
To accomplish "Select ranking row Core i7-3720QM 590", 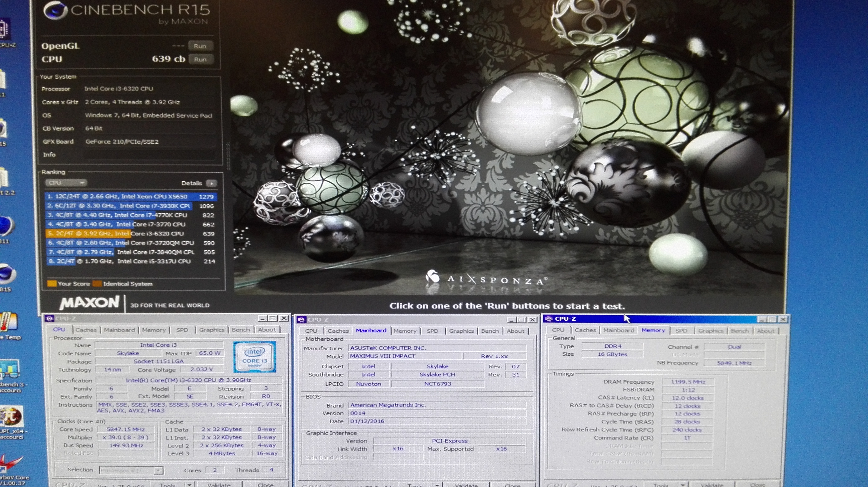I will (x=131, y=243).
